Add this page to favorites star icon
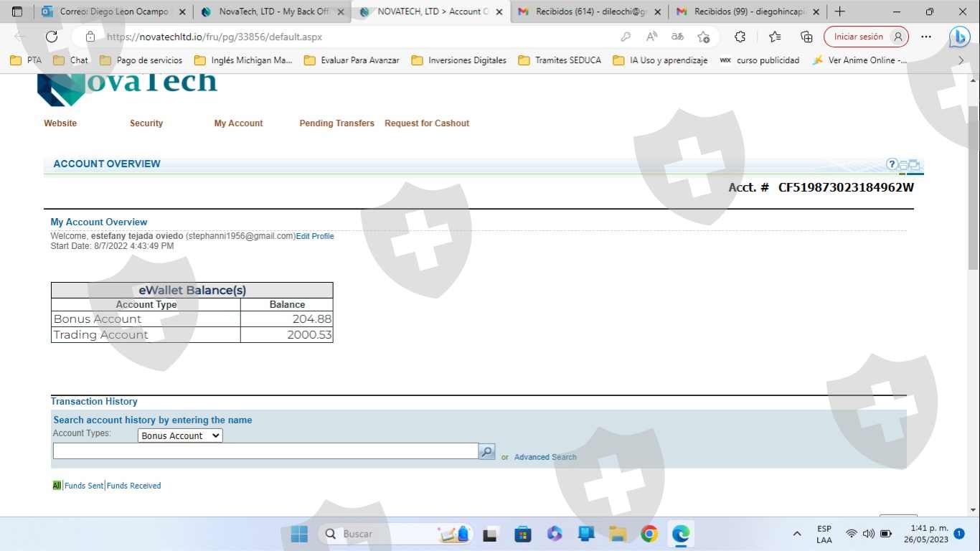 704,37
